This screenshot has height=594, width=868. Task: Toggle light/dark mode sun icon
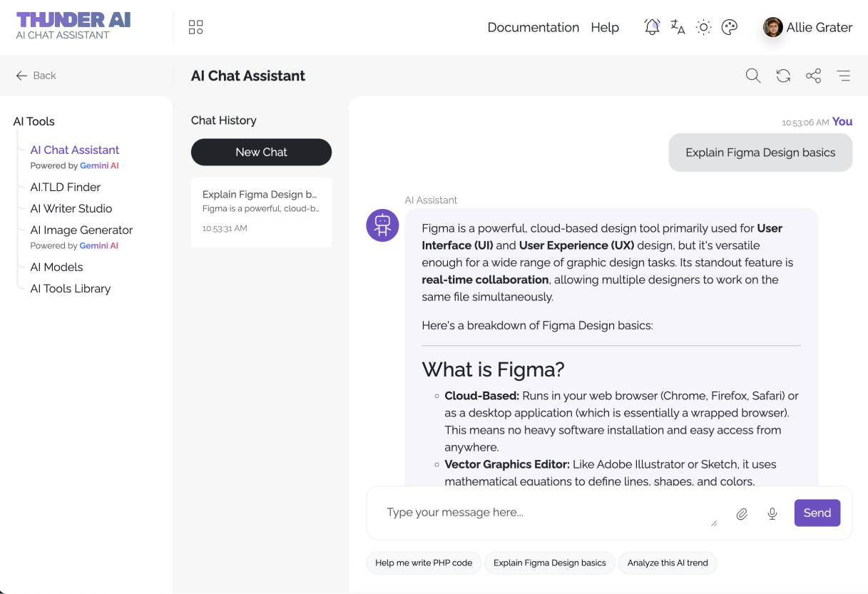(x=703, y=27)
